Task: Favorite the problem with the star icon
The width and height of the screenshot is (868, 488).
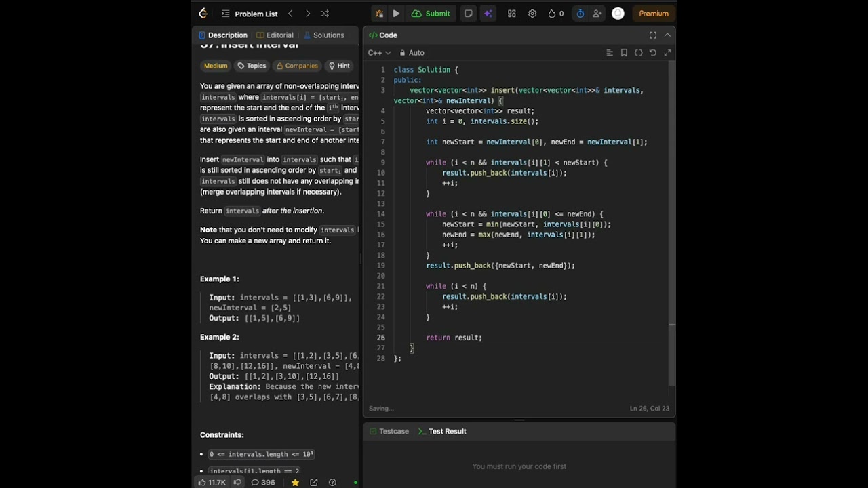Action: (x=295, y=483)
